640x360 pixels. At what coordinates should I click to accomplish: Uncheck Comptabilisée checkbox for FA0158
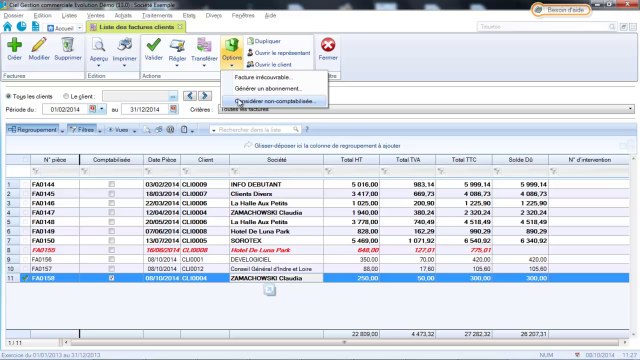(x=111, y=278)
